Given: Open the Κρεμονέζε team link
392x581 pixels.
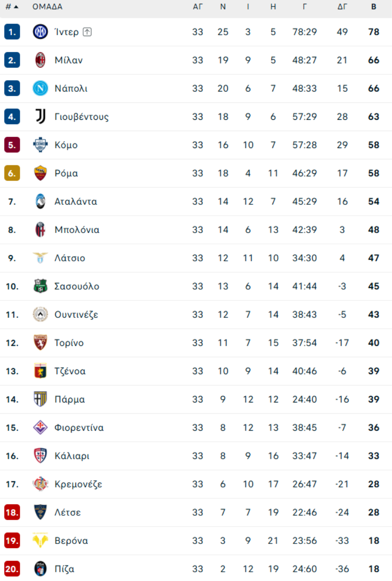Looking at the screenshot, I should click(x=78, y=484).
